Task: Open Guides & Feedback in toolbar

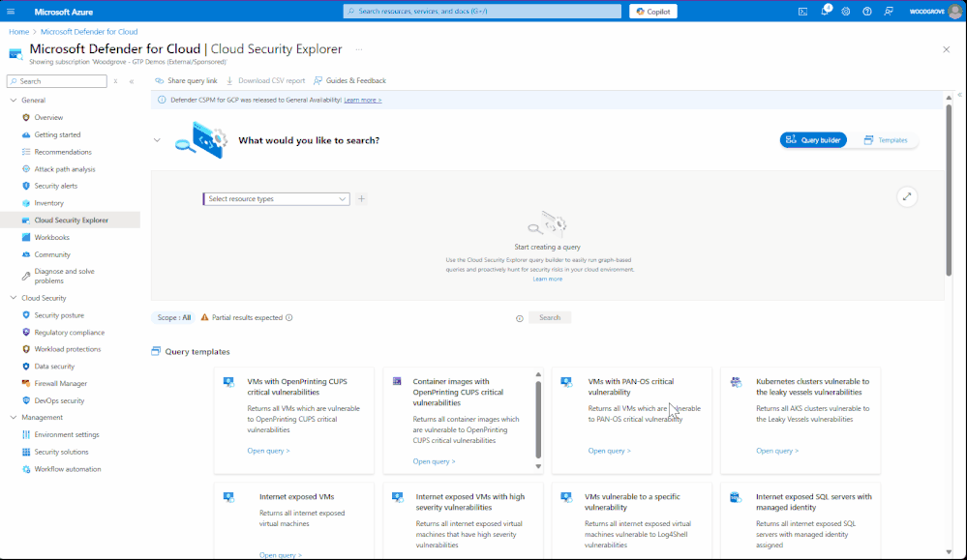Action: pos(349,80)
